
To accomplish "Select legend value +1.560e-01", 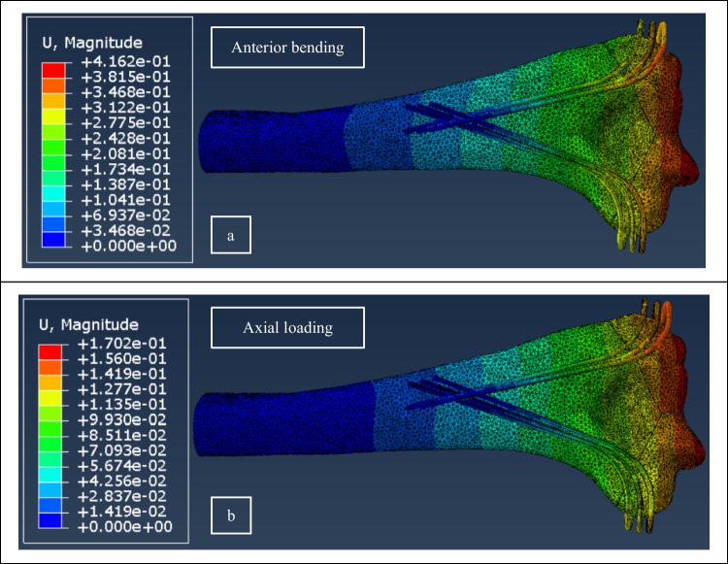I will [122, 359].
